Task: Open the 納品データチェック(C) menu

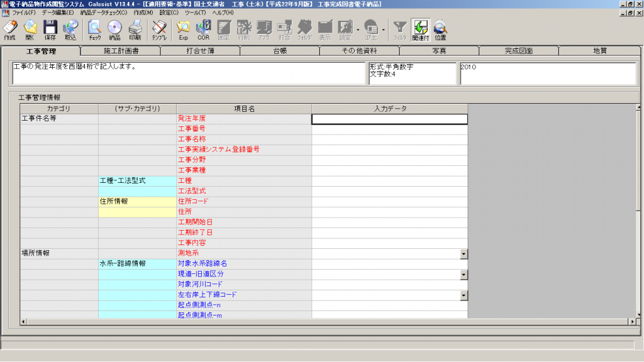Action: point(103,13)
